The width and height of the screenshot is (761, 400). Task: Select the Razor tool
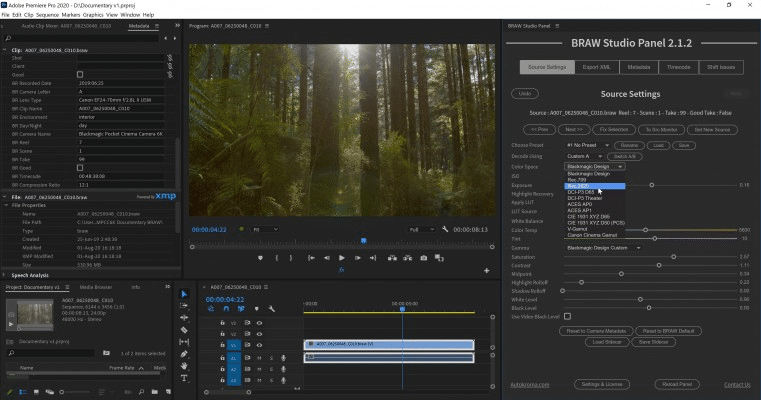coord(184,329)
